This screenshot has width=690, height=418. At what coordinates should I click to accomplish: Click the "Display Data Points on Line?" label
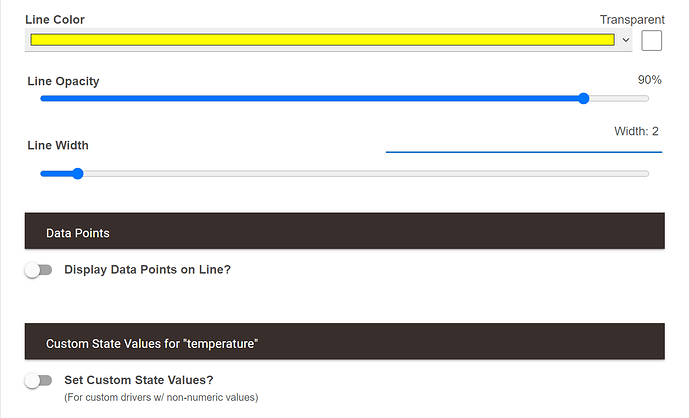tap(147, 269)
